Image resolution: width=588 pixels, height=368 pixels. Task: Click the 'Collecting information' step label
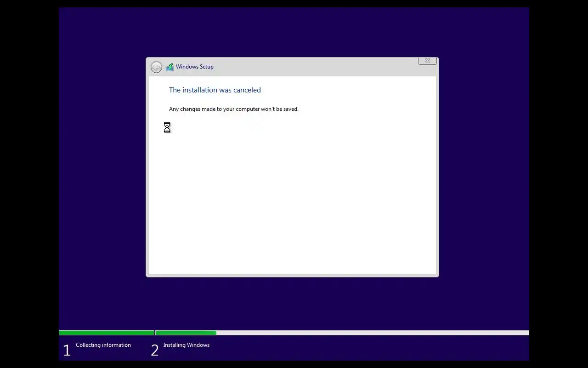(103, 345)
